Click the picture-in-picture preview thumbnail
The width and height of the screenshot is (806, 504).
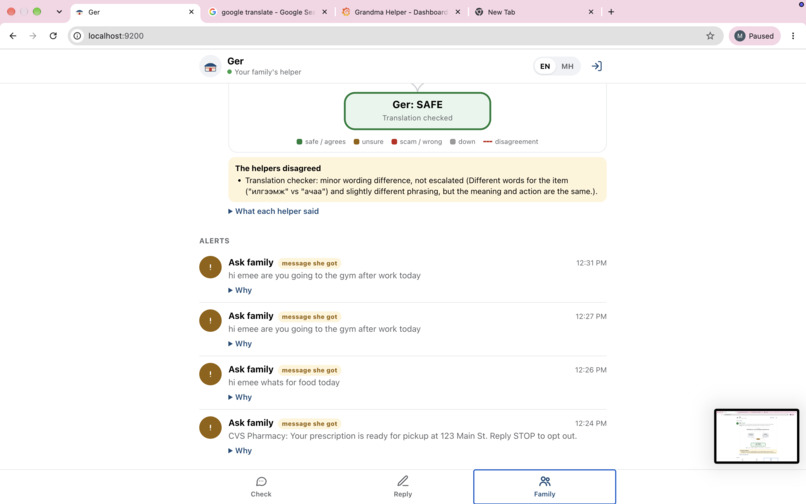tap(756, 436)
